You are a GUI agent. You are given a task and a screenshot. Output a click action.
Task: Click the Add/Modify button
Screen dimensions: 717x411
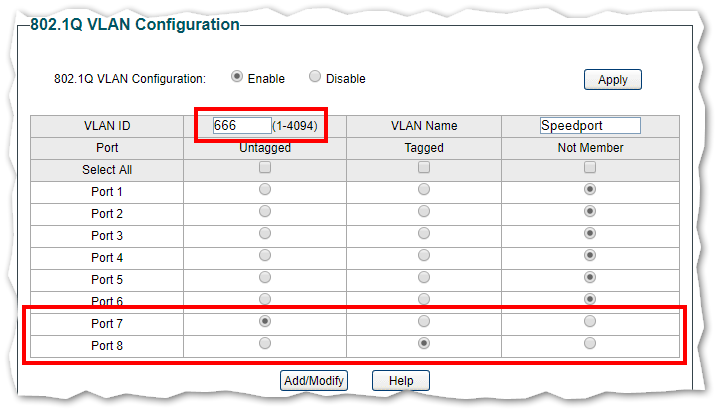pyautogui.click(x=314, y=381)
